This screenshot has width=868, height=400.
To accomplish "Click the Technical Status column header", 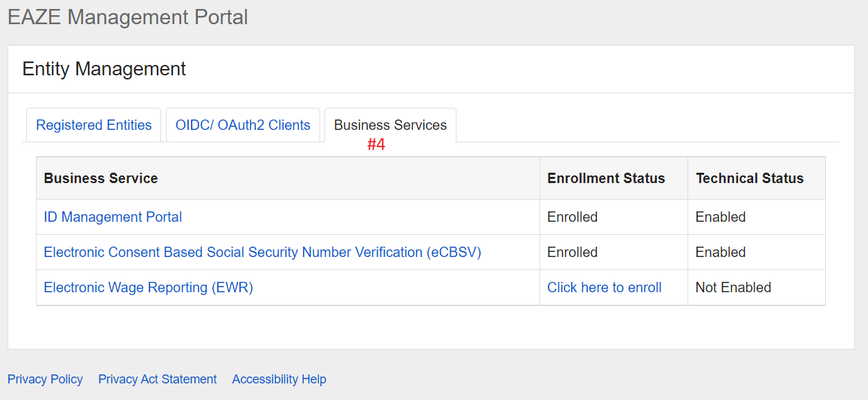I will pos(749,178).
